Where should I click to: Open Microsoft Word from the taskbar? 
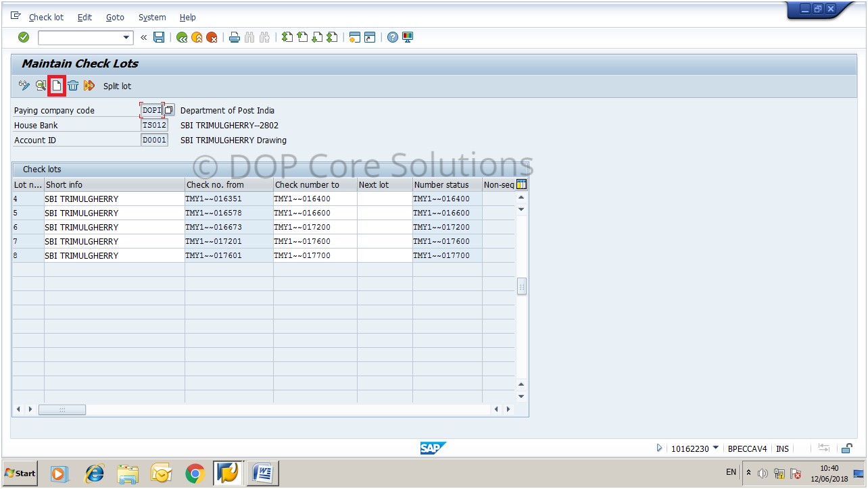tap(262, 473)
